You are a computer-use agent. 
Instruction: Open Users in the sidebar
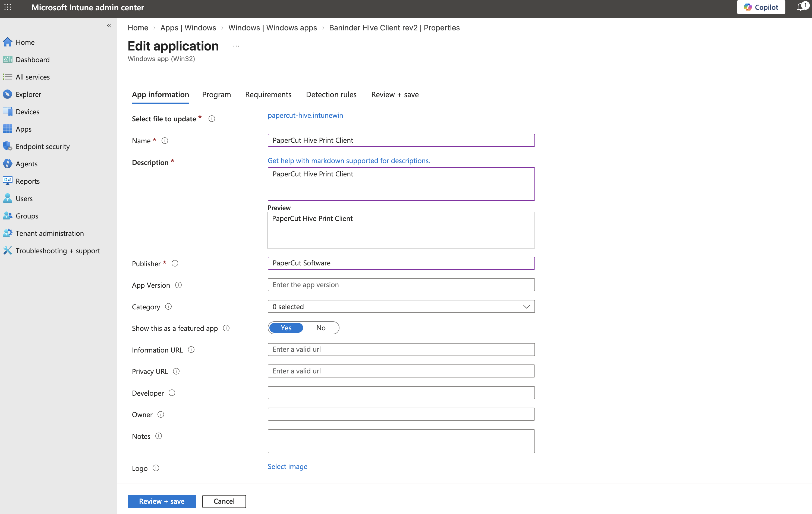(24, 199)
